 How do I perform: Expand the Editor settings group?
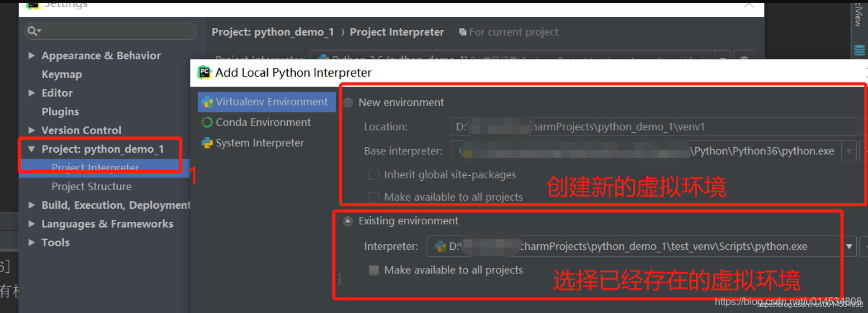[x=31, y=93]
